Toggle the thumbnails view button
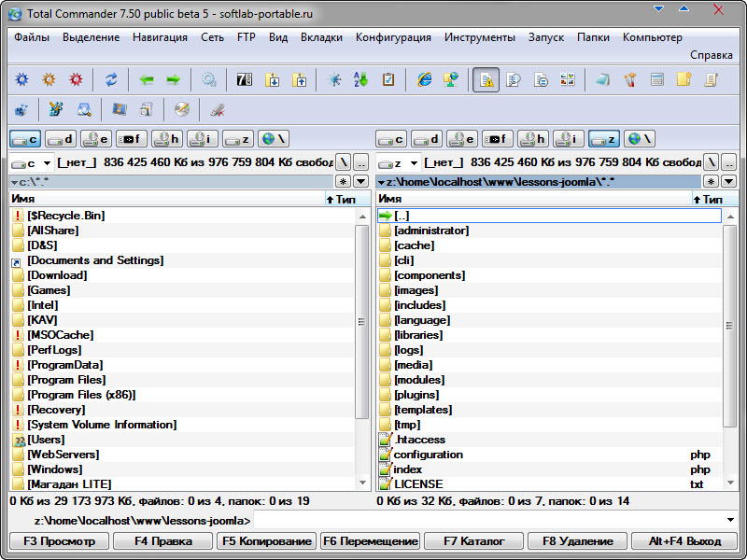 568,79
